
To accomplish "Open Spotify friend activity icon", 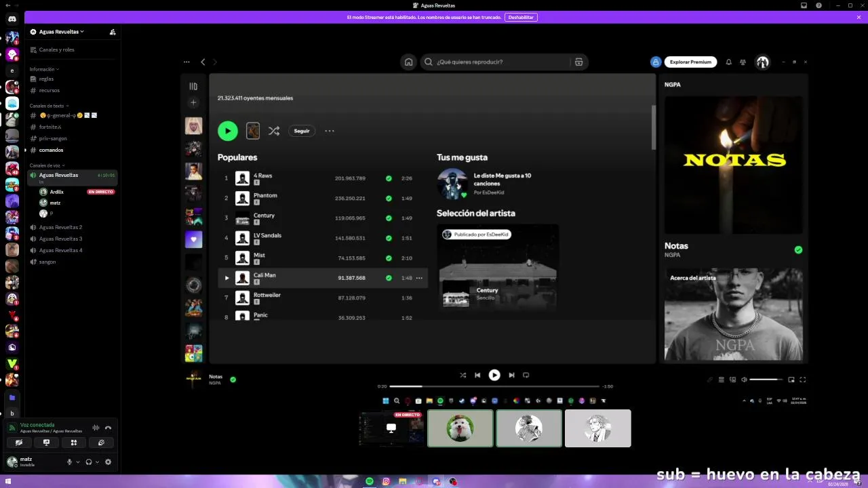I will click(x=743, y=62).
